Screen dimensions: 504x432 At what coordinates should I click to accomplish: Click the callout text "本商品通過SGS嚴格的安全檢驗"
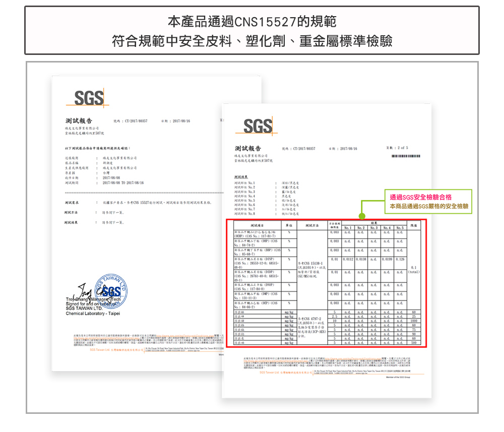[429, 206]
